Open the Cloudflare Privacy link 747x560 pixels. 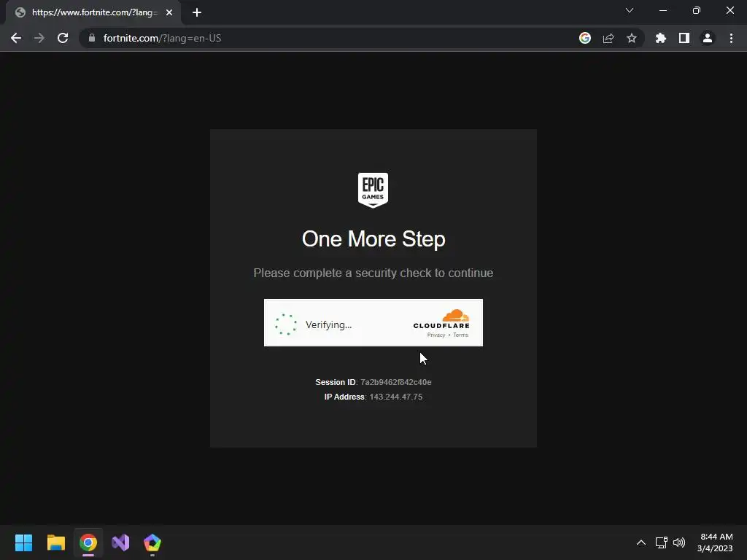436,335
